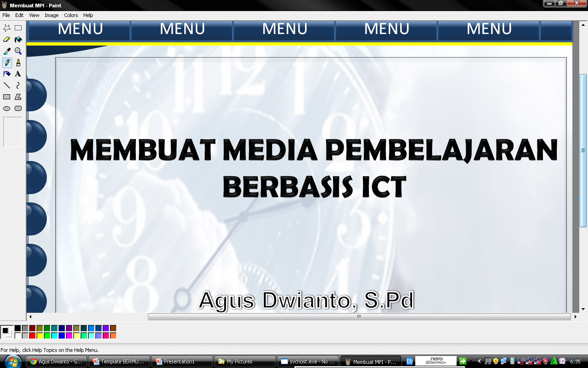This screenshot has height=368, width=588.
Task: Open the Edit menu
Action: pos(19,15)
